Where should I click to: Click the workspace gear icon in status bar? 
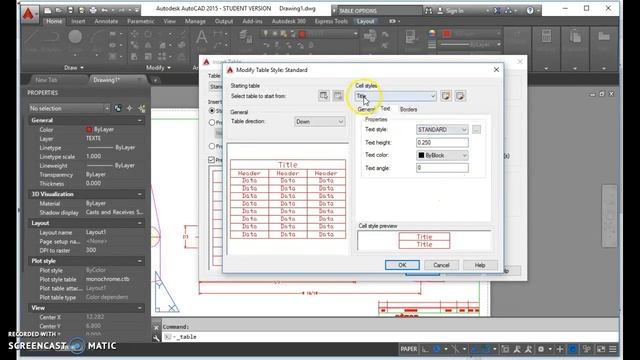click(541, 349)
